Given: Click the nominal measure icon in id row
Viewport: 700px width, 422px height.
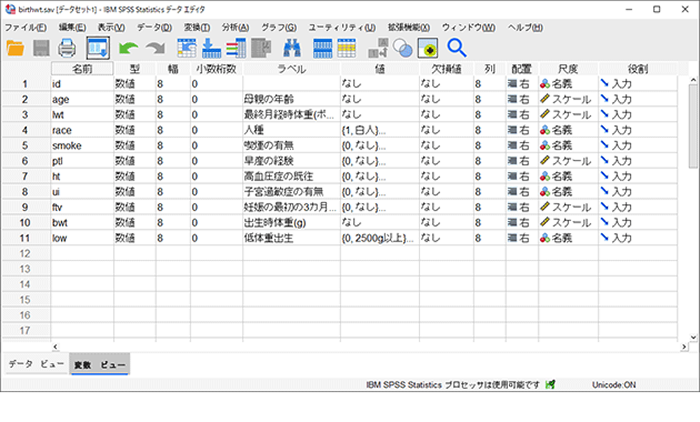Looking at the screenshot, I should pyautogui.click(x=545, y=84).
